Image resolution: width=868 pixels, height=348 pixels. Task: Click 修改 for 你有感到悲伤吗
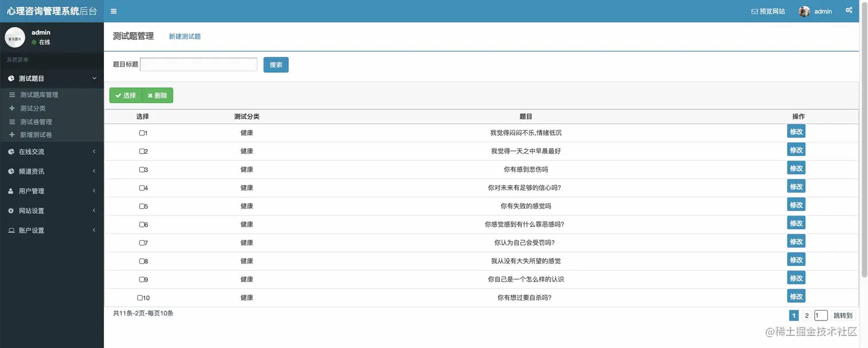click(x=796, y=168)
